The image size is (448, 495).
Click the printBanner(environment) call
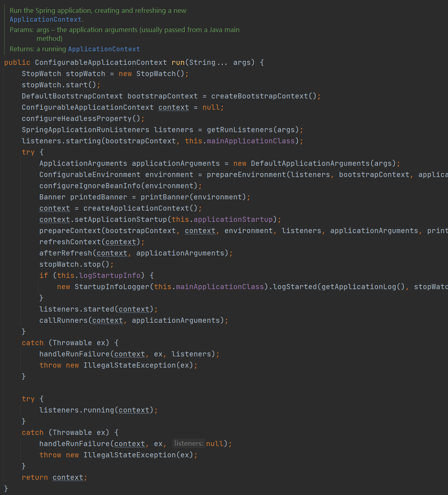(x=193, y=197)
